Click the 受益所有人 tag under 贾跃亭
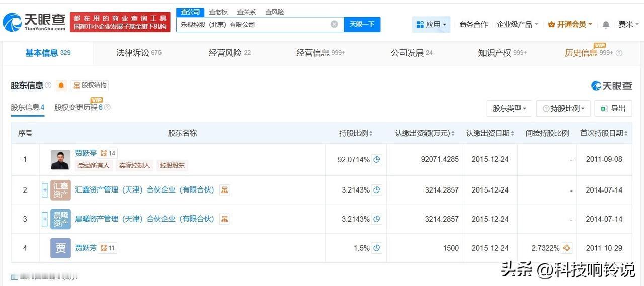Screen dimensions: 644x286 point(94,165)
